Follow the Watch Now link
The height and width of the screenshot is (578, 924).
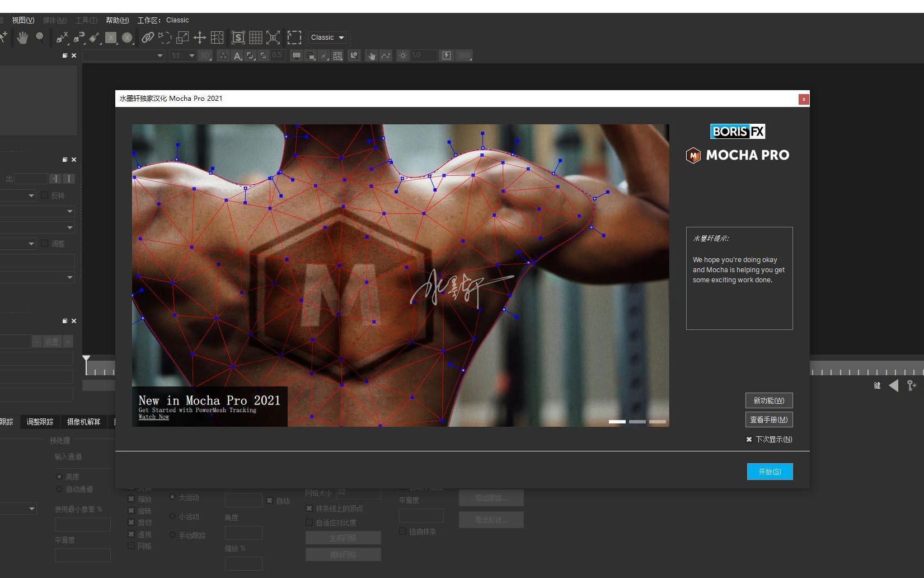click(154, 417)
